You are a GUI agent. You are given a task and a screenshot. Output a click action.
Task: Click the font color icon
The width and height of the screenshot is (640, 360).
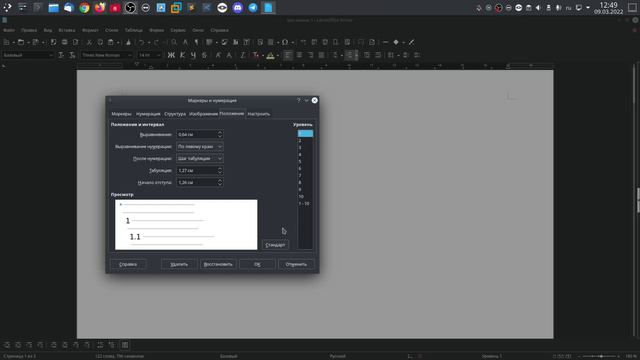click(256, 55)
